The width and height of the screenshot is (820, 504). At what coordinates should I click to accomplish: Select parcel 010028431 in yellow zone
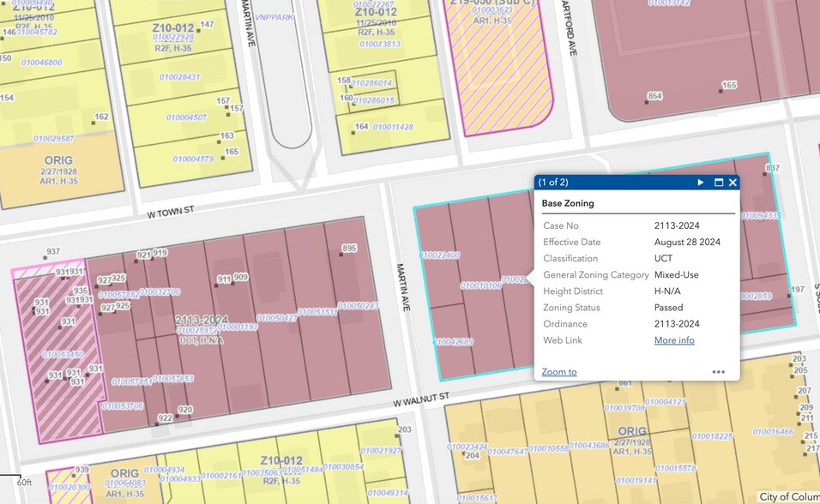click(180, 76)
